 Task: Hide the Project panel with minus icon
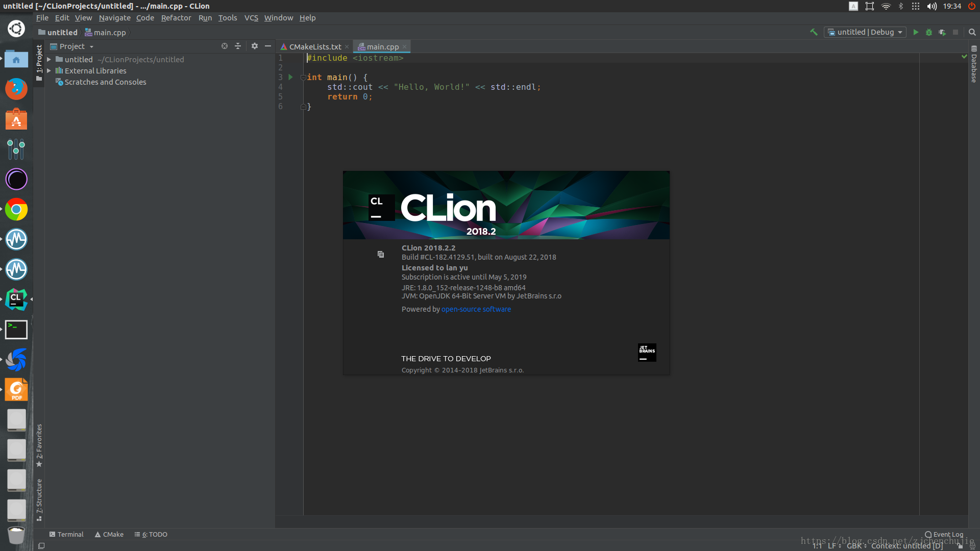268,46
